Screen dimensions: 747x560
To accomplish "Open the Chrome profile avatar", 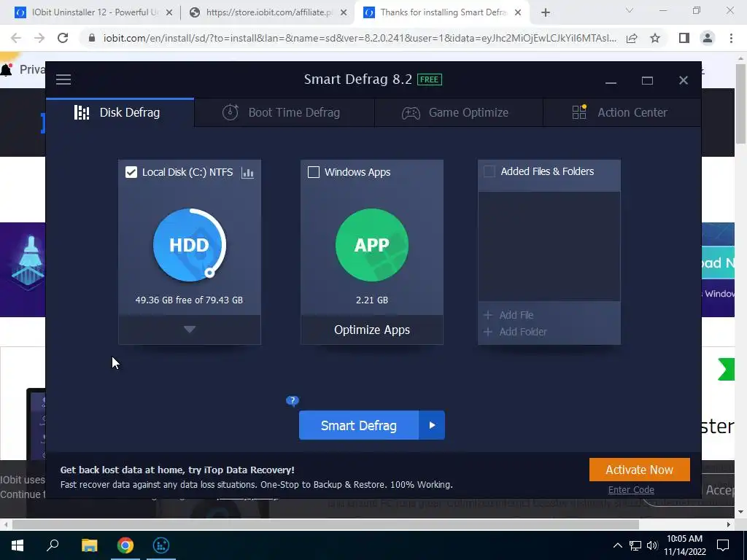I will (708, 38).
